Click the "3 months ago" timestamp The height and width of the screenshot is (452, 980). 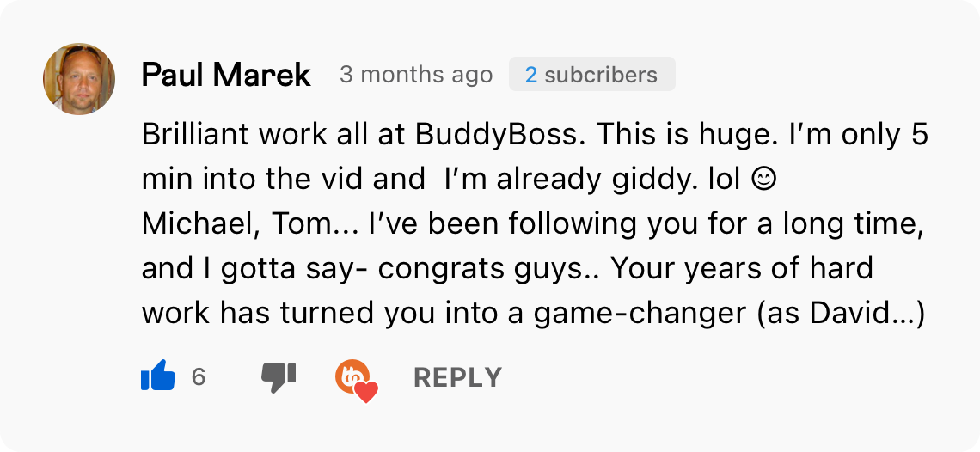(416, 75)
